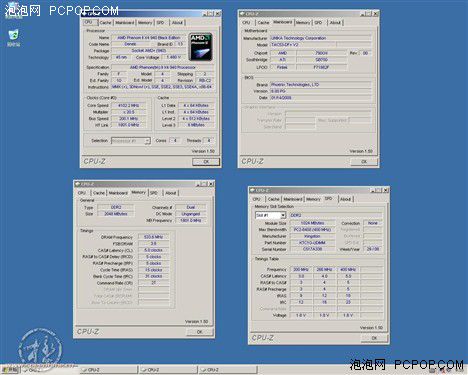The width and height of the screenshot is (468, 375).
Task: Click the Core Speed value field
Action: (x=129, y=105)
